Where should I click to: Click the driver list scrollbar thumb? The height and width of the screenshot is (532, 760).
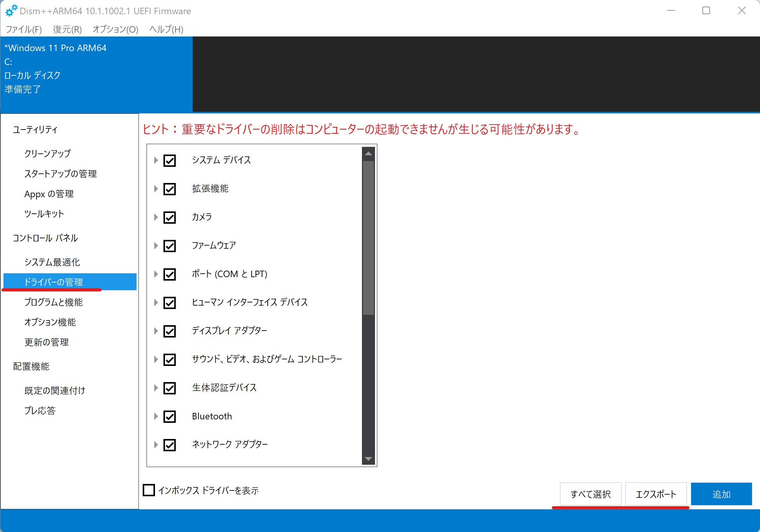click(x=368, y=238)
